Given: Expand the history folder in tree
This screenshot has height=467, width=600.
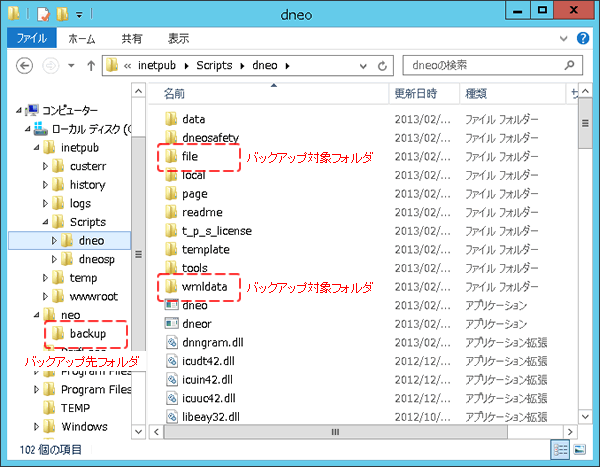Looking at the screenshot, I should (x=45, y=185).
